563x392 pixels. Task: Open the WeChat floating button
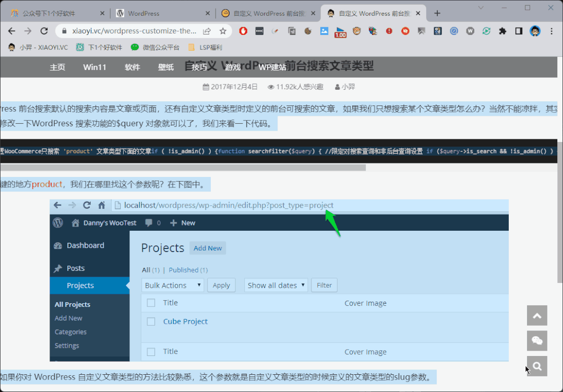[537, 341]
